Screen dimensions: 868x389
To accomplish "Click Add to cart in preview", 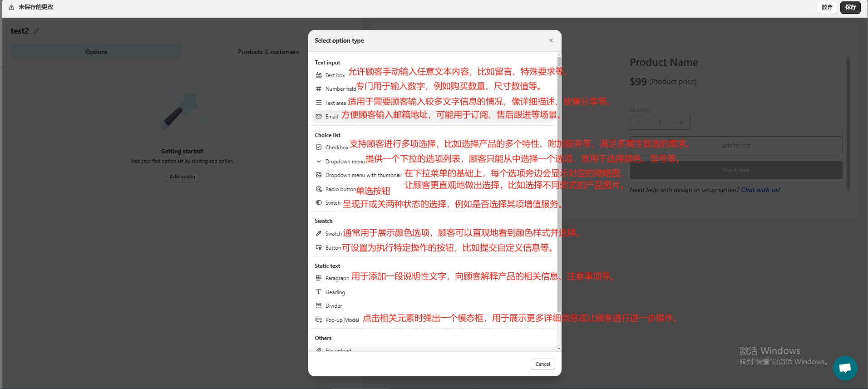I will tap(736, 145).
